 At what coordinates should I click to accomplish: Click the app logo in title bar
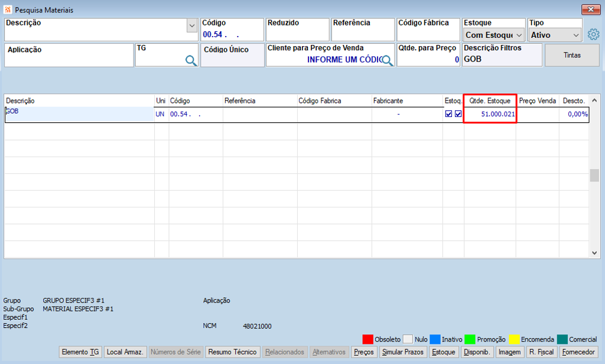coord(7,9)
